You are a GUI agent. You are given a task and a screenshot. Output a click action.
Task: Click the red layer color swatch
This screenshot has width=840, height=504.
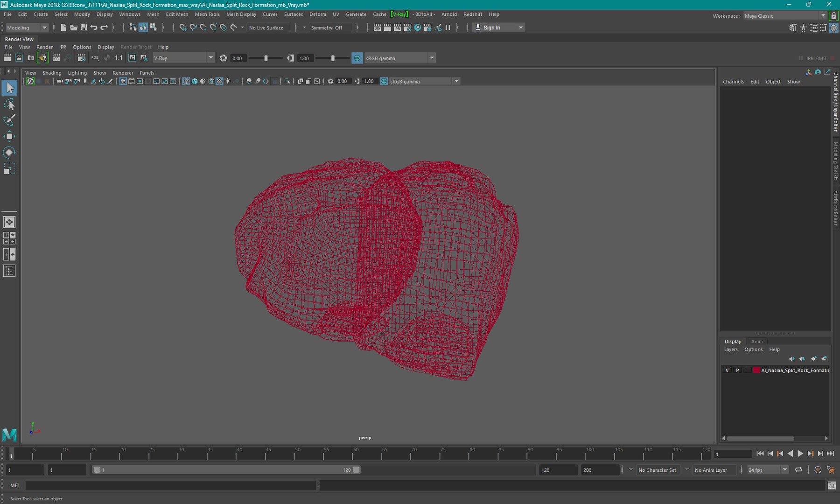tap(756, 370)
